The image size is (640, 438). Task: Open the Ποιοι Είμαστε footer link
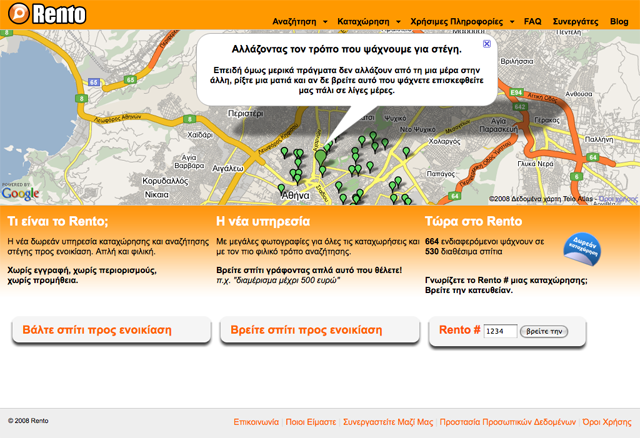pos(311,422)
